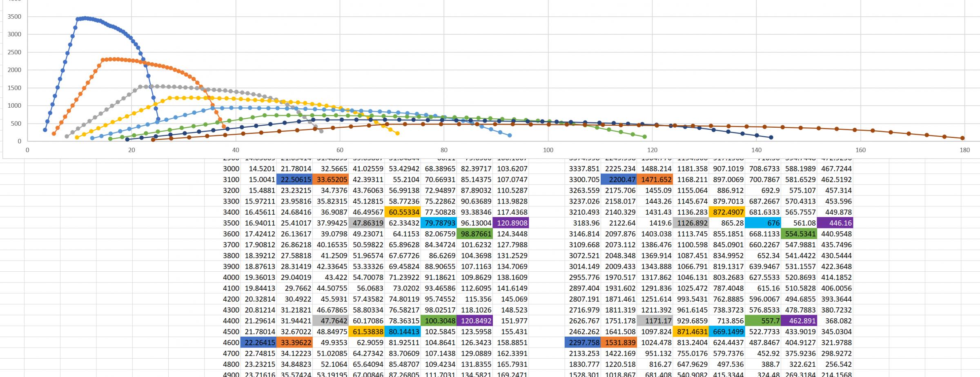Select the gray cell 1171.17

click(654, 321)
